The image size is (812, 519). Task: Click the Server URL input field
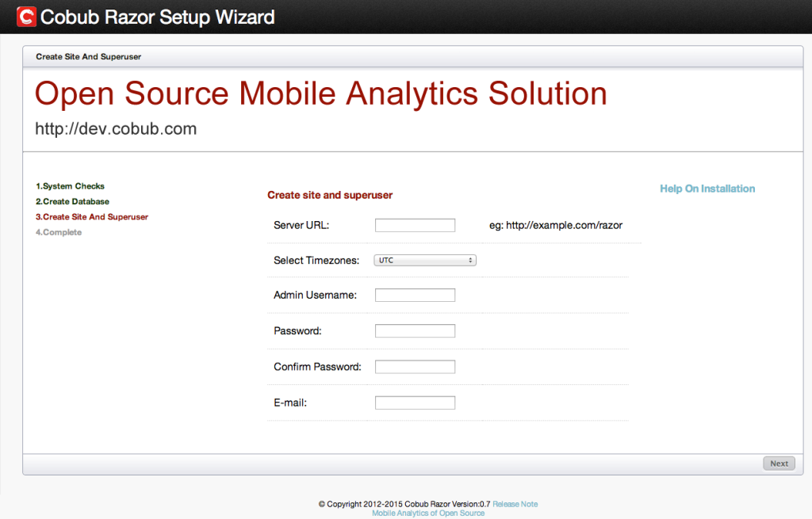click(415, 225)
